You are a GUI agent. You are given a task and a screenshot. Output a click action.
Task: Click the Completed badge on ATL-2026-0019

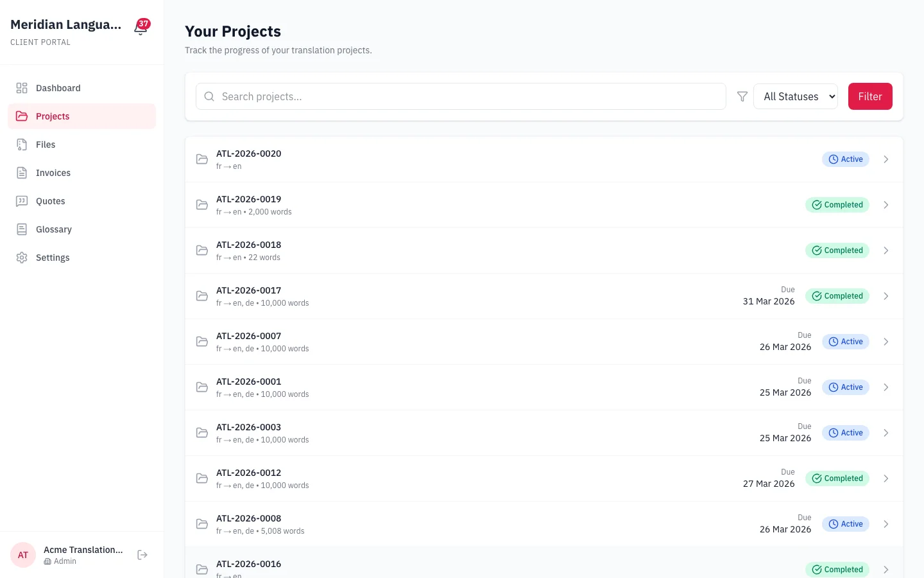click(x=837, y=204)
